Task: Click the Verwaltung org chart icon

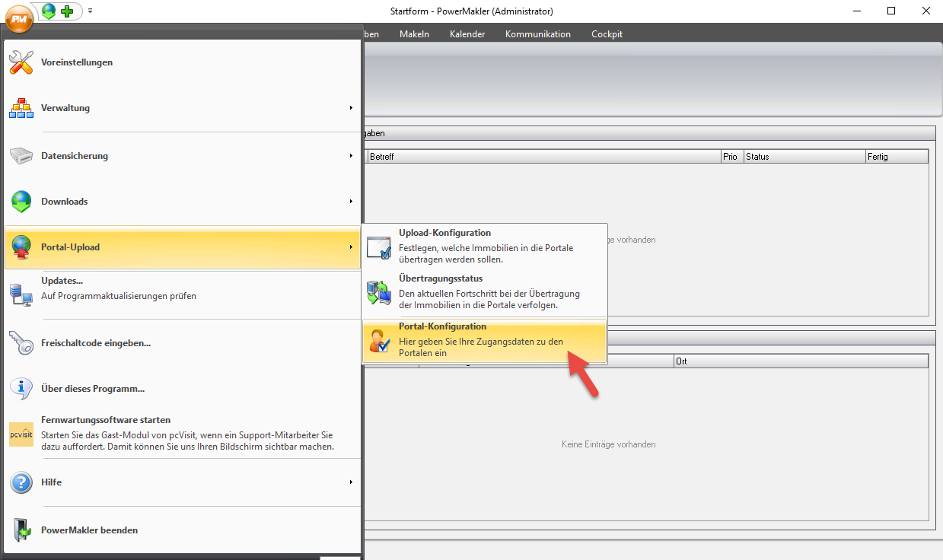Action: (x=21, y=108)
